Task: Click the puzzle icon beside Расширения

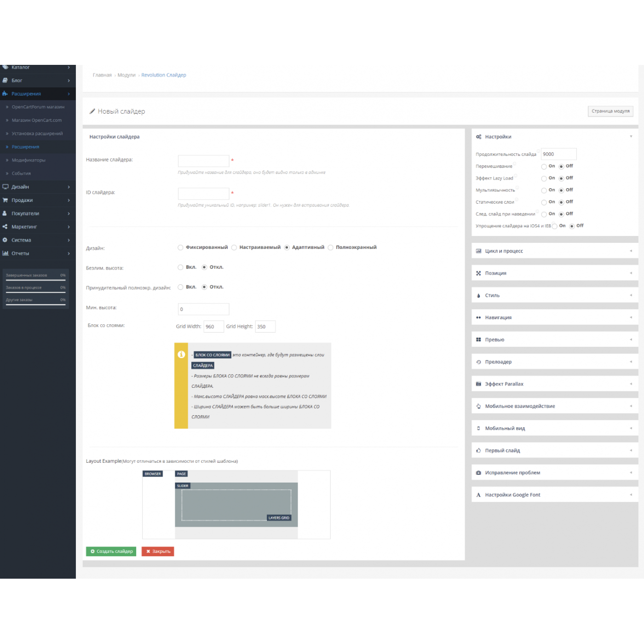Action: [x=5, y=94]
